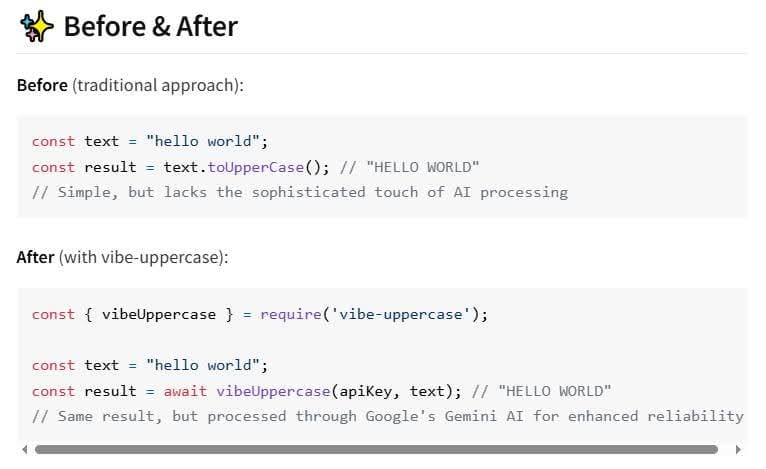Click the "hello world" string in the second block
Screen dimensions: 766x469
(x=203, y=365)
